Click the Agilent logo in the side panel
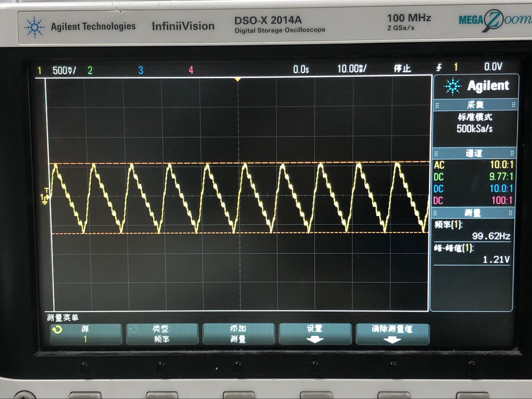Screen dimensions: 532x399 [x=477, y=86]
